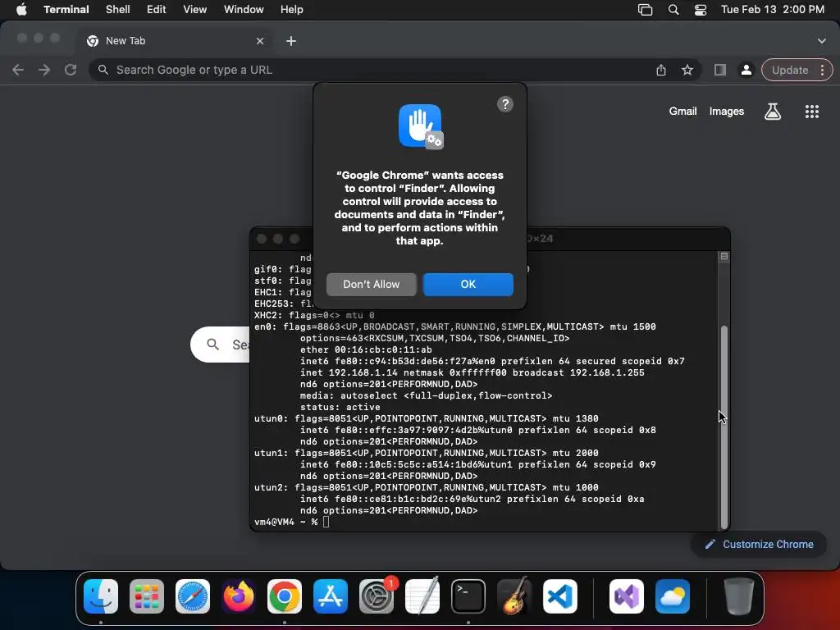Click the Google search box on the page
Viewport: 840px width, 630px height.
pyautogui.click(x=220, y=345)
